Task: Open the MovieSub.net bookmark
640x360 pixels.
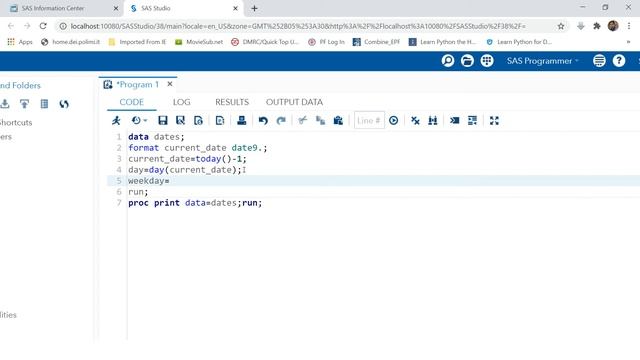Action: pos(199,42)
